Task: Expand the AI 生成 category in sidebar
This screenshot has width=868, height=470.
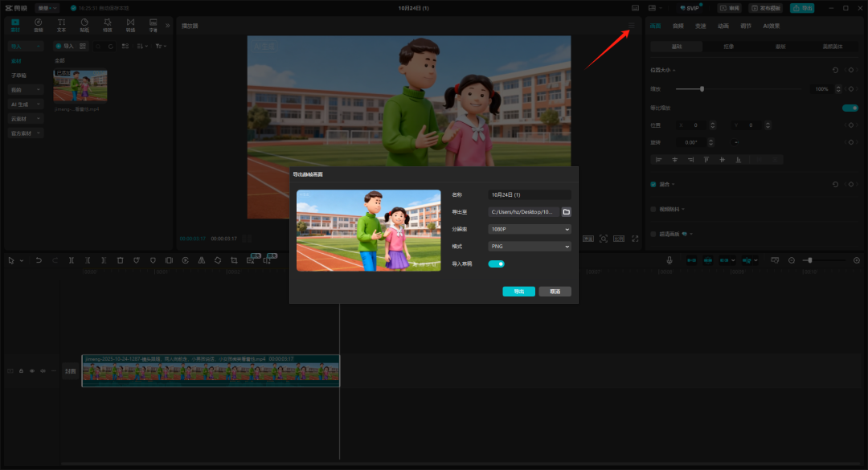Action: [26, 104]
